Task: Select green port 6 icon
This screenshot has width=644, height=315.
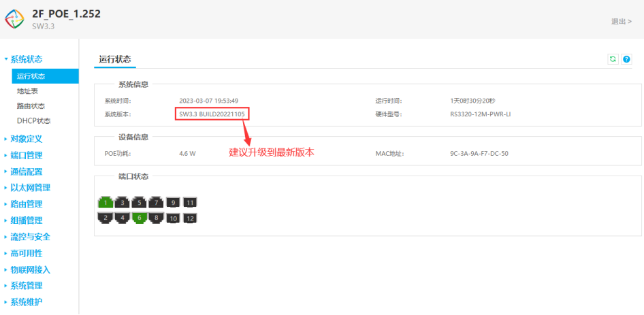Action: click(140, 218)
